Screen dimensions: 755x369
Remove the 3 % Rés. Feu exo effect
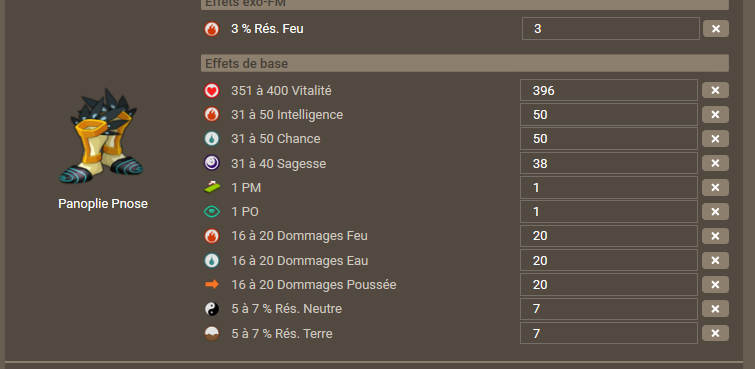tap(716, 29)
